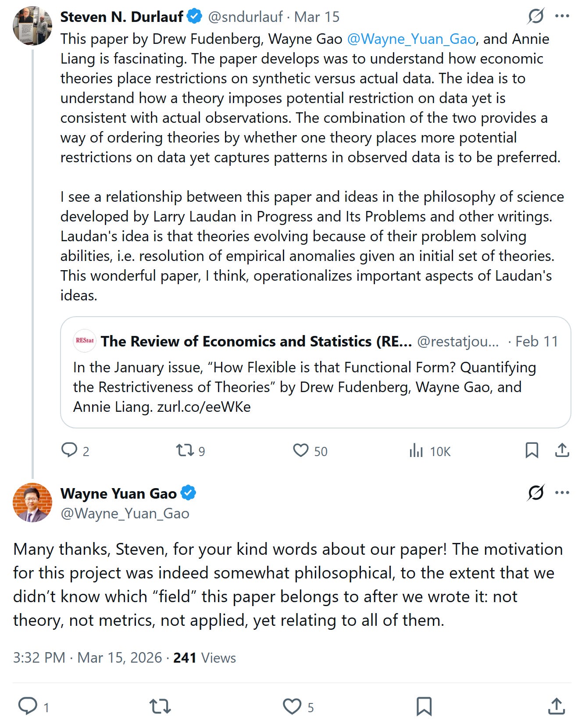
Task: Like Wayne Yuan Gao's reply
Action: click(292, 706)
